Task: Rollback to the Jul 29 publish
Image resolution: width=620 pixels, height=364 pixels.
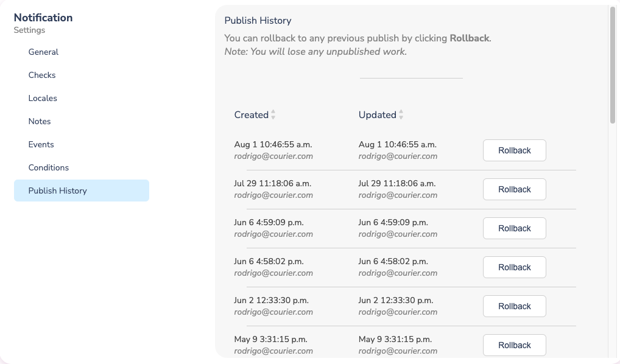Action: [x=514, y=189]
